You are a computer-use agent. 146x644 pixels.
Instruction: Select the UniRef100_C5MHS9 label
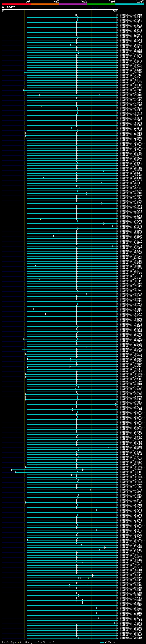point(131,45)
